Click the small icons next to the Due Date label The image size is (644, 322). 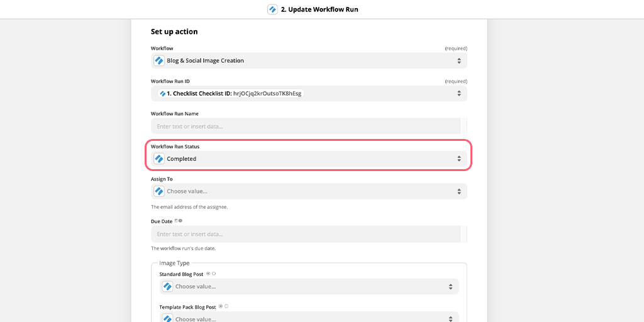(x=178, y=221)
